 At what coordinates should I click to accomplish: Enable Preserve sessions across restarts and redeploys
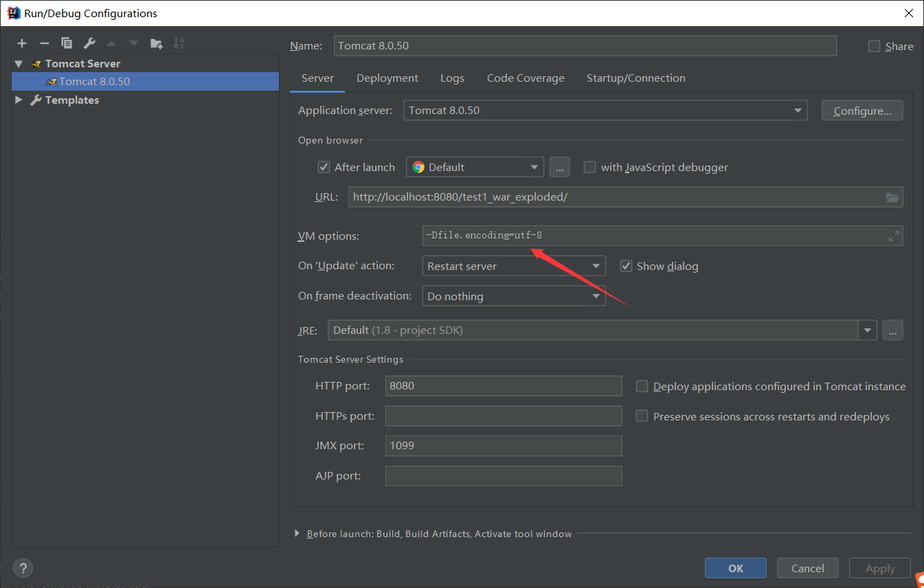tap(642, 416)
